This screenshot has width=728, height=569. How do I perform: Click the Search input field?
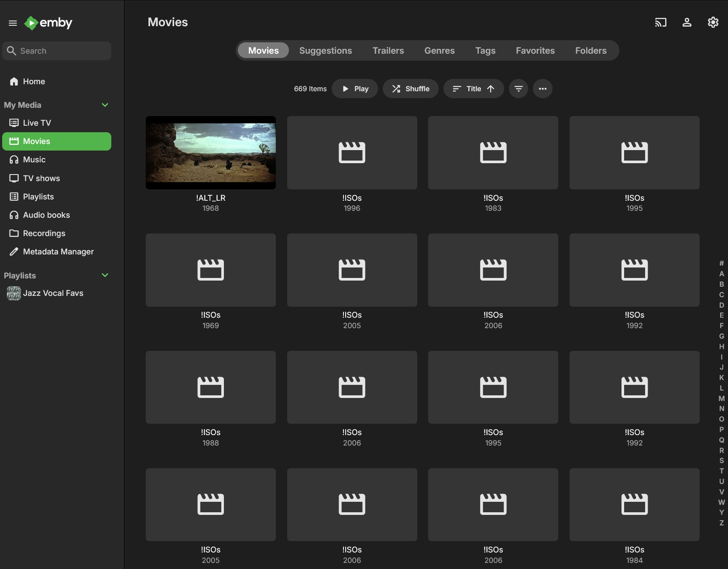point(57,51)
